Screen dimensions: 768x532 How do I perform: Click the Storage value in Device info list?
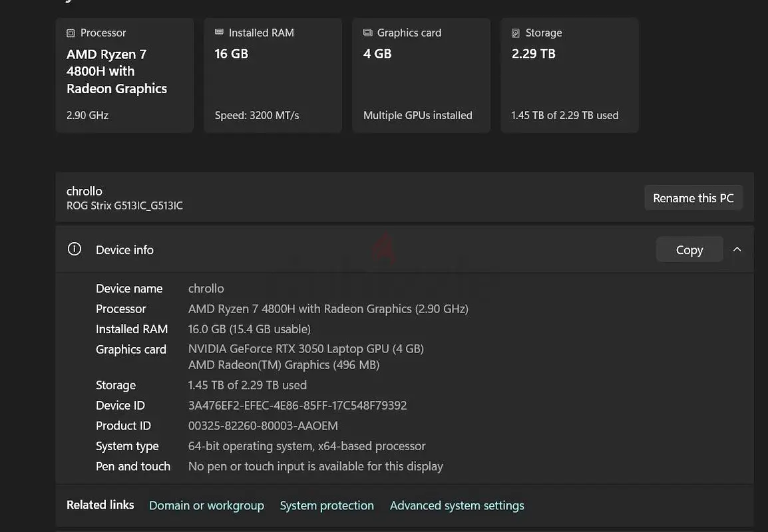click(248, 385)
